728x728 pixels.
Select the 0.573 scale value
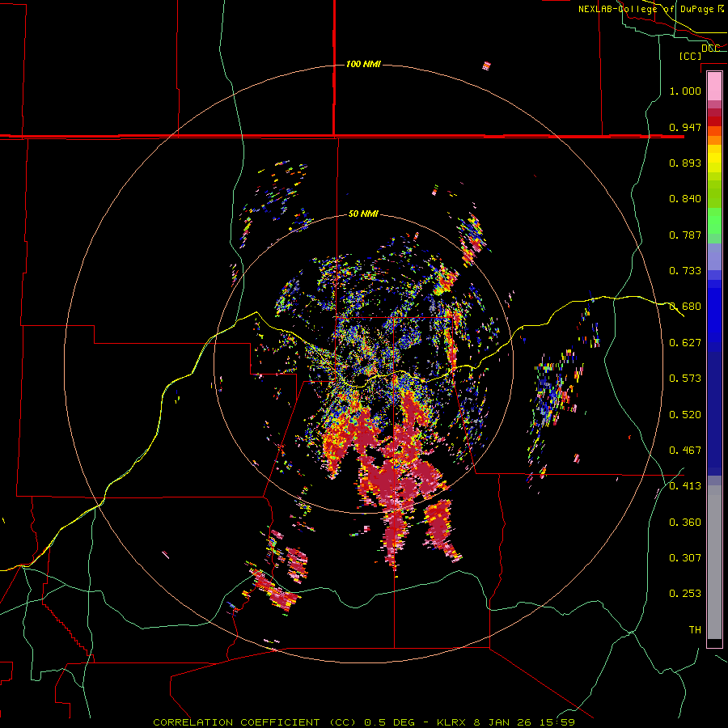[x=685, y=379]
